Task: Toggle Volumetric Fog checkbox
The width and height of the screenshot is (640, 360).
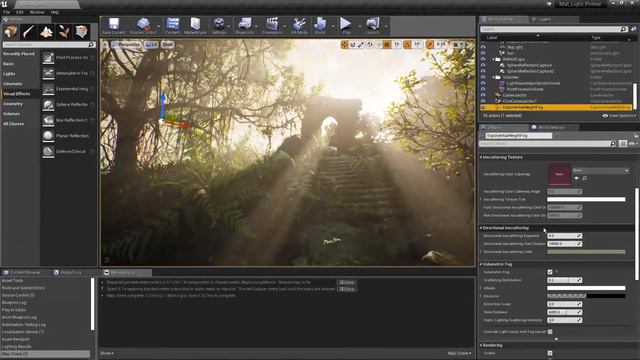Action: (550, 272)
